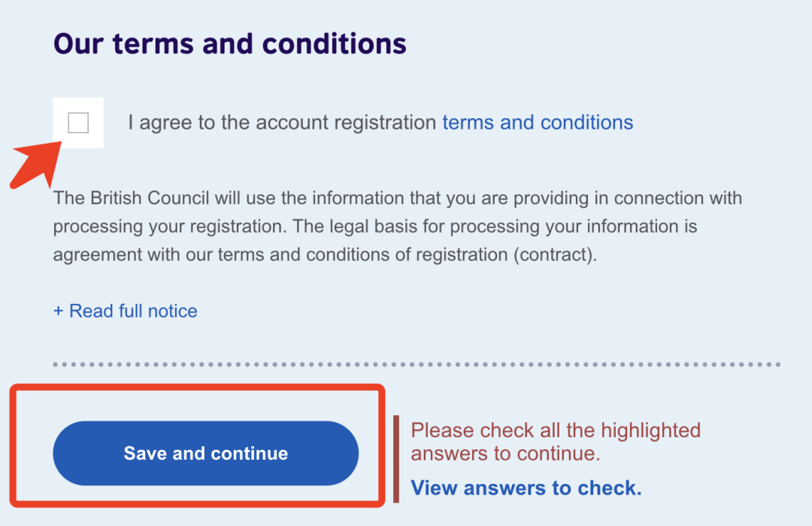
Task: Click the red error message about highlighted answers
Action: pyautogui.click(x=556, y=442)
